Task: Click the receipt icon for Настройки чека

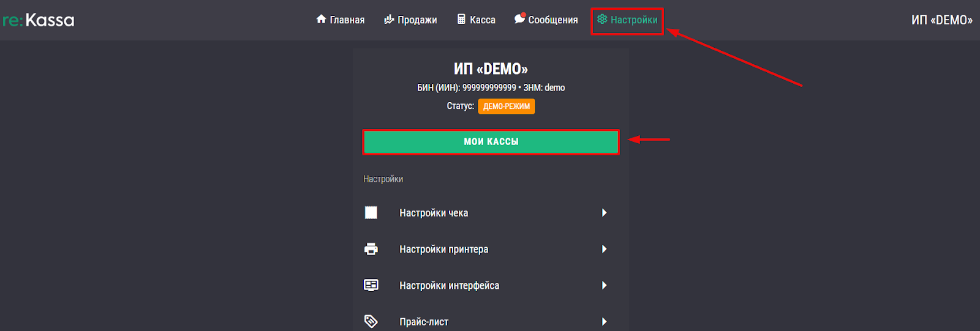Action: pyautogui.click(x=371, y=212)
